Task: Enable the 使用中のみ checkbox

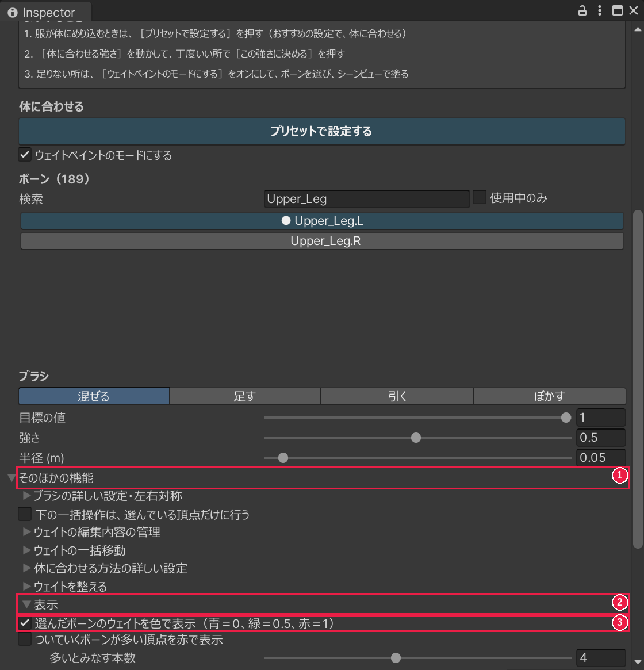Action: [x=480, y=197]
